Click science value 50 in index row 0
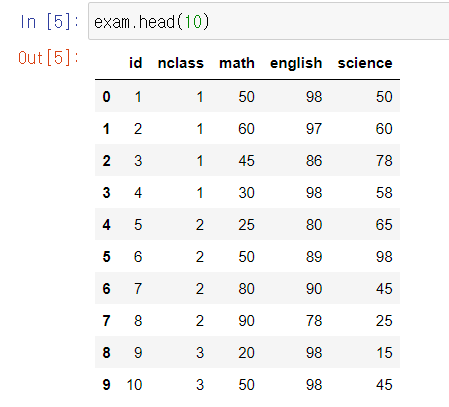This screenshot has width=449, height=407. pyautogui.click(x=384, y=97)
